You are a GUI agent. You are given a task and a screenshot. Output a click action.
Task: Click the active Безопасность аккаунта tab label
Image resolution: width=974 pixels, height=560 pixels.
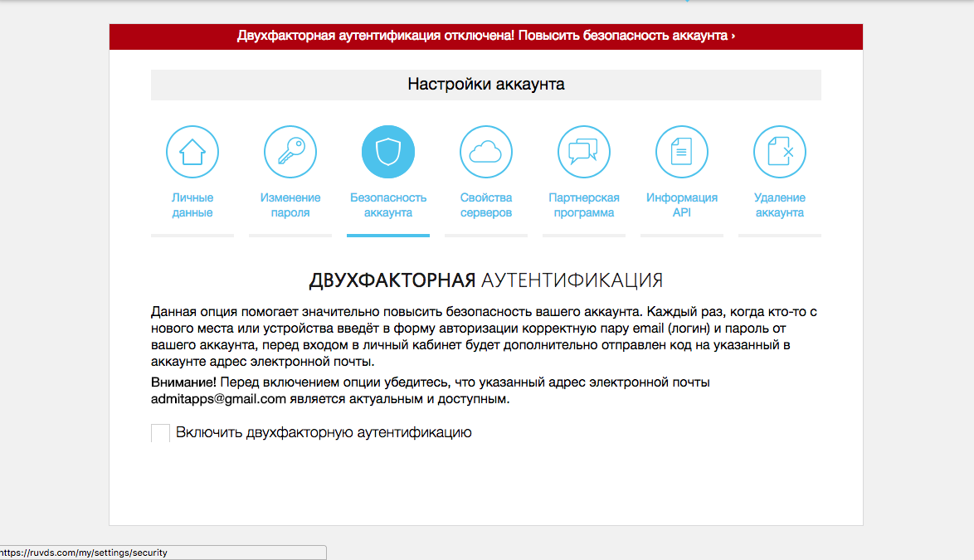pyautogui.click(x=387, y=206)
